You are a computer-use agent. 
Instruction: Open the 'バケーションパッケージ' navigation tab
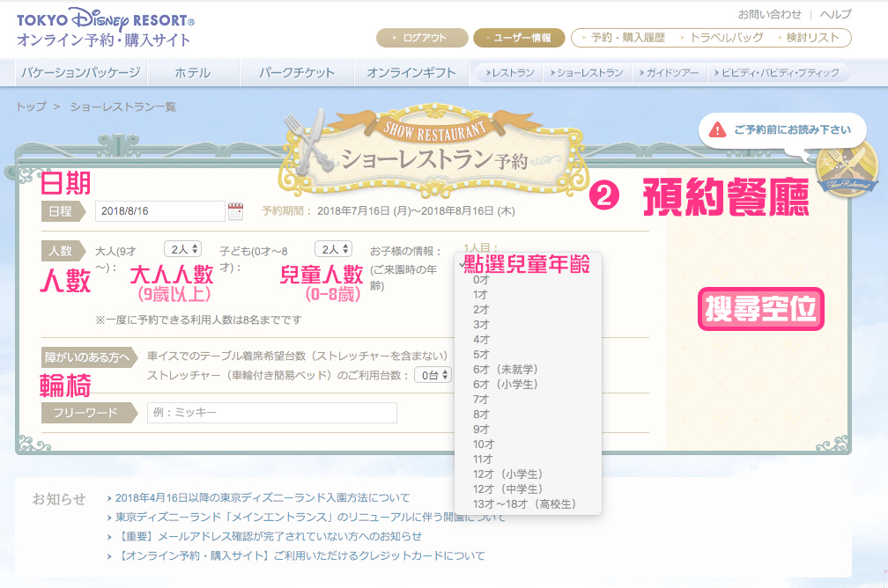coord(80,73)
